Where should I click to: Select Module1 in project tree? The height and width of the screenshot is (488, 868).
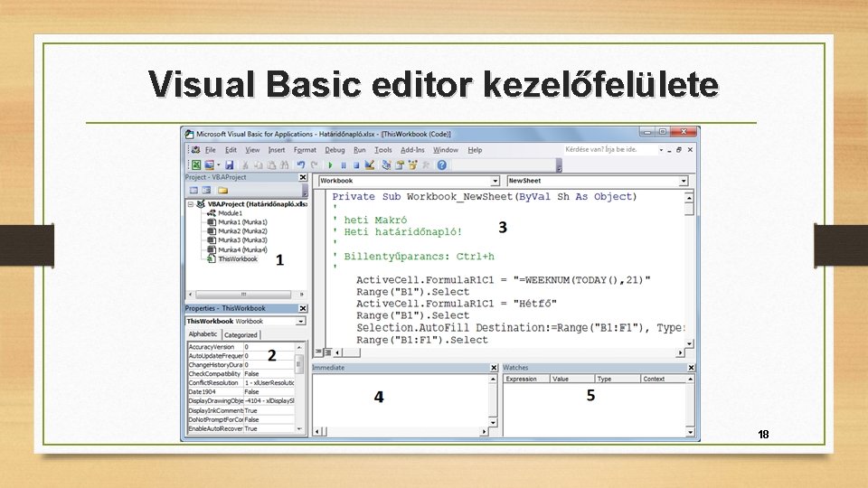click(230, 213)
